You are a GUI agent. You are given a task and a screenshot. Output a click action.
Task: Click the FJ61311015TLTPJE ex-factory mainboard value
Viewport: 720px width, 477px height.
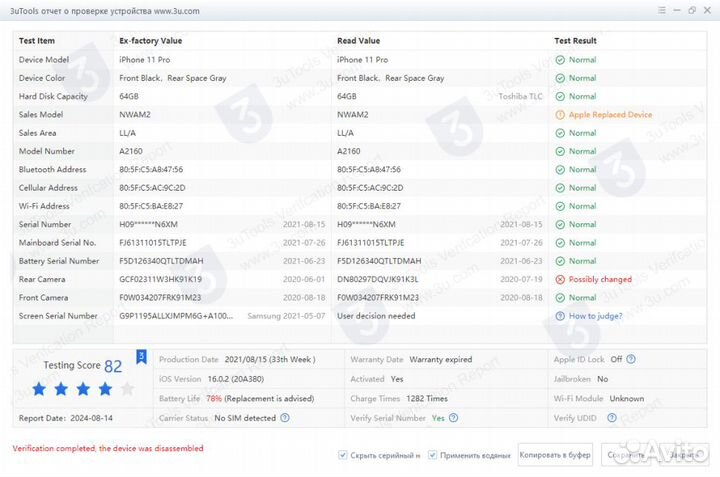pyautogui.click(x=153, y=243)
